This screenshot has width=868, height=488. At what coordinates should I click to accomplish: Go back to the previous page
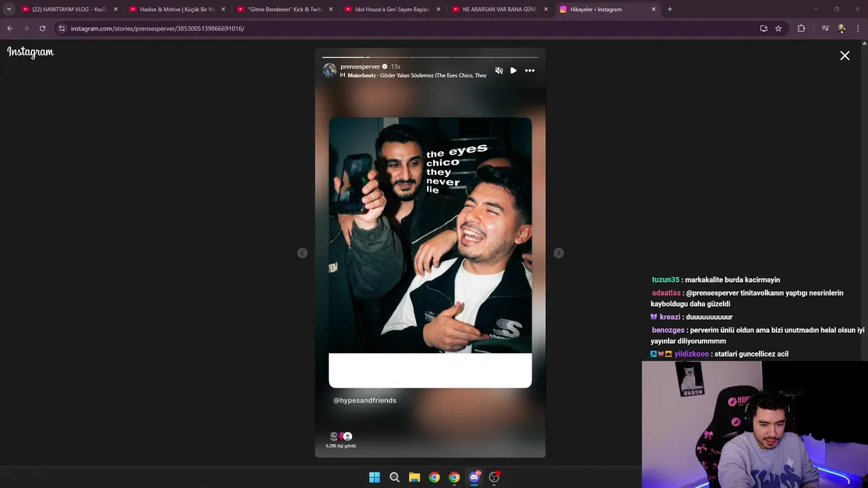pos(9,28)
